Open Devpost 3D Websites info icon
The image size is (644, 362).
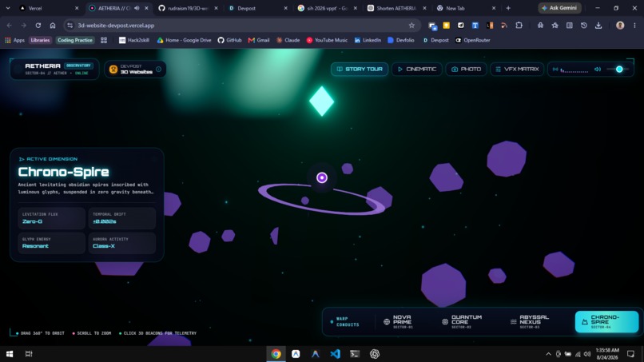point(158,69)
